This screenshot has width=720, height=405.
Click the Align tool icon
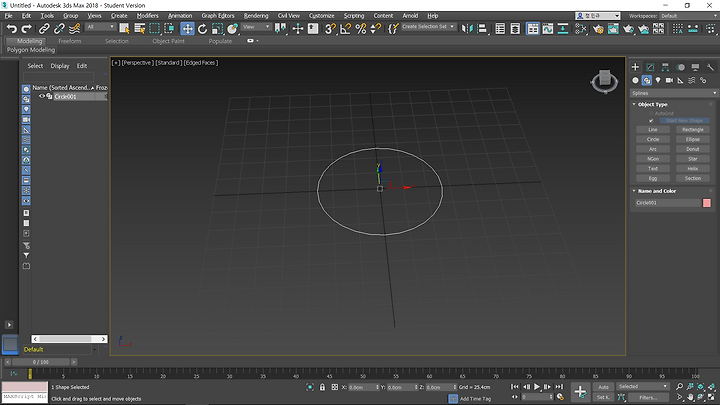pyautogui.click(x=482, y=28)
